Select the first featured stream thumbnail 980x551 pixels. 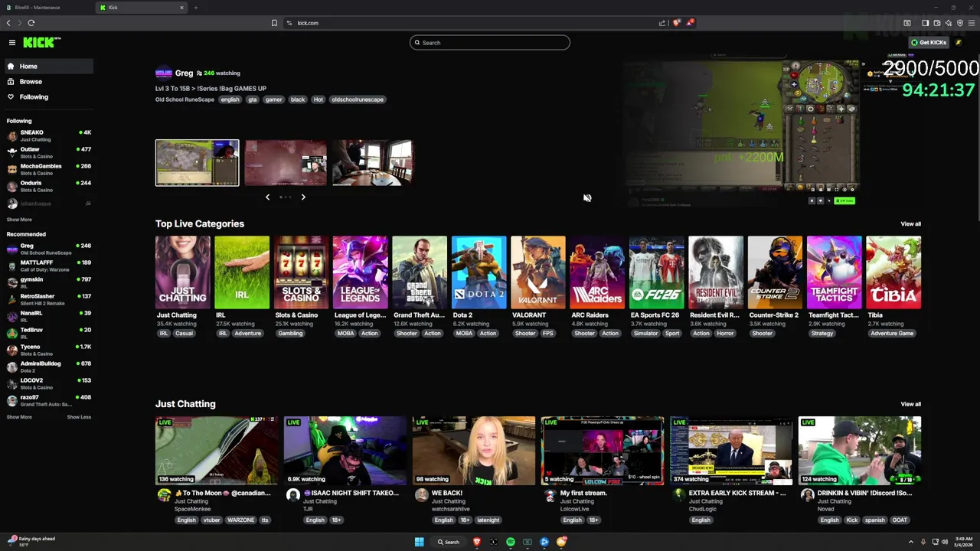197,163
